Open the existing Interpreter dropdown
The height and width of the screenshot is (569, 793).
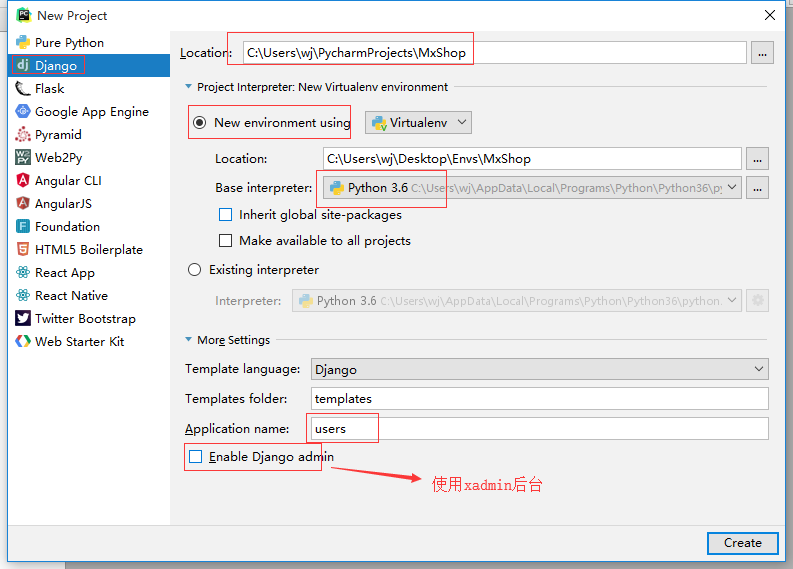click(517, 300)
